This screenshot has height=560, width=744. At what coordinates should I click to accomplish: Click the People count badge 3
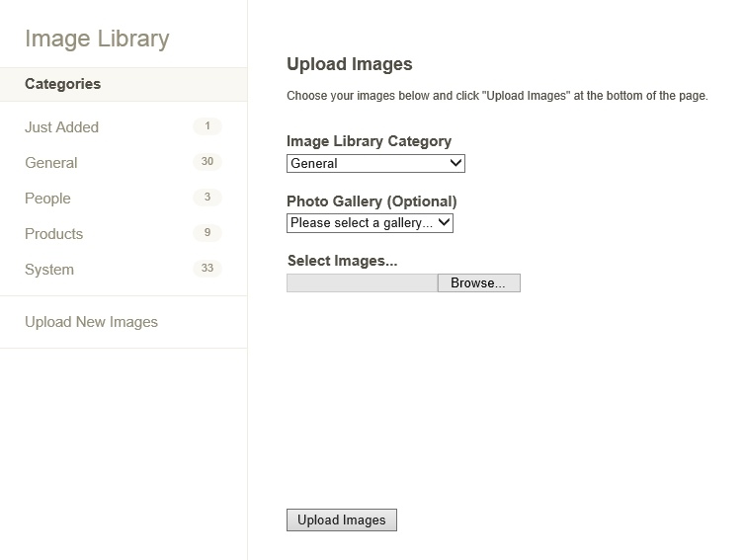click(x=207, y=198)
